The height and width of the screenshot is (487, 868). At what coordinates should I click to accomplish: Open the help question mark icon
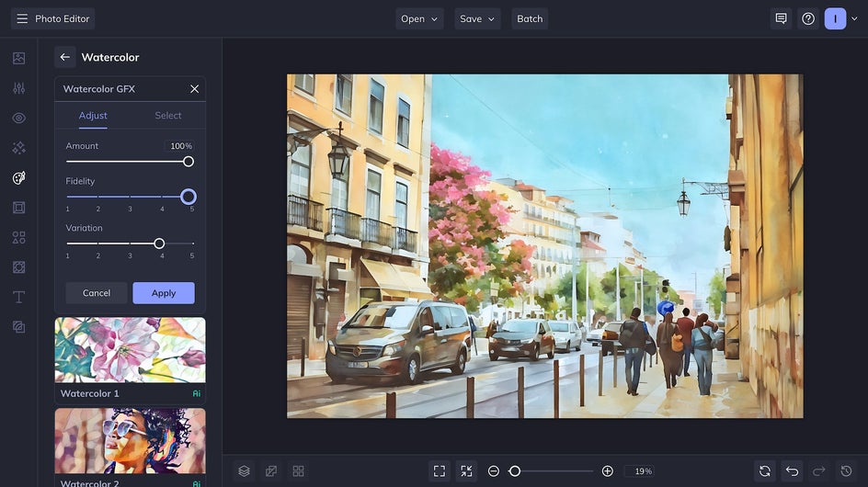(808, 18)
